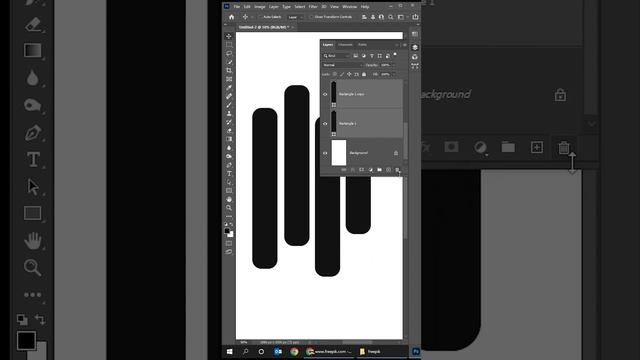
Task: Open the Layers panel flyout menu
Action: tap(404, 44)
